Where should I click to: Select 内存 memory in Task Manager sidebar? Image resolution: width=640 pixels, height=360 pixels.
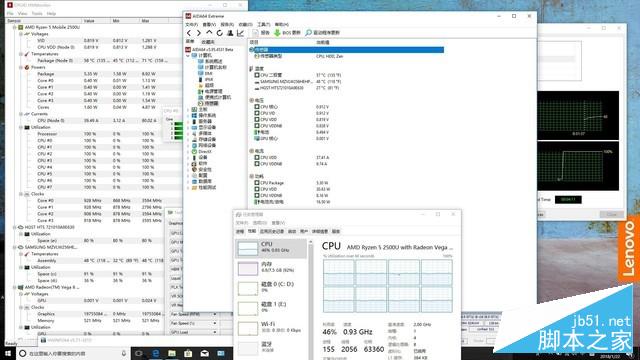tap(271, 268)
